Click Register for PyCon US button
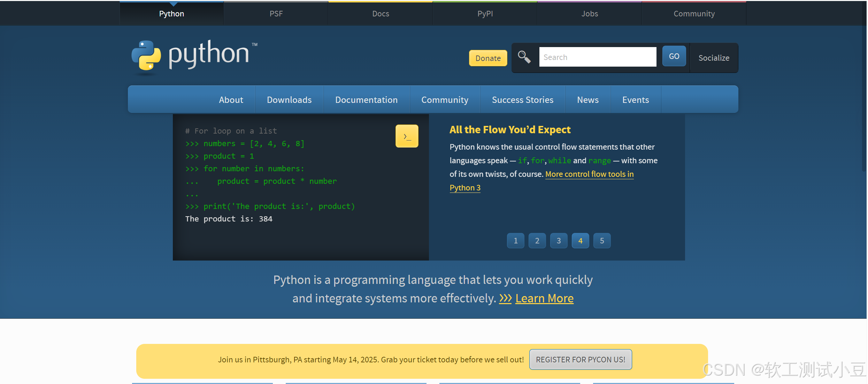868x384 pixels. pos(580,360)
